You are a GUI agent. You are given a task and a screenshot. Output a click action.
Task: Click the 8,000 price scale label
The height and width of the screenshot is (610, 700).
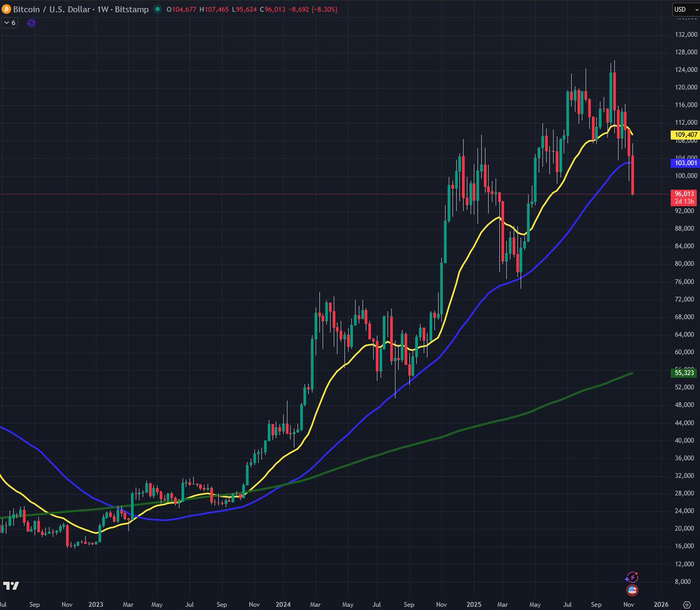684,581
